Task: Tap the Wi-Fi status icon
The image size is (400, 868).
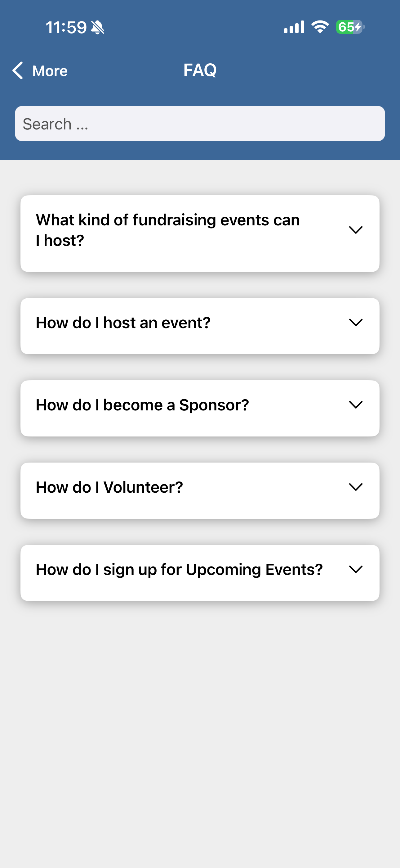Action: (x=320, y=27)
